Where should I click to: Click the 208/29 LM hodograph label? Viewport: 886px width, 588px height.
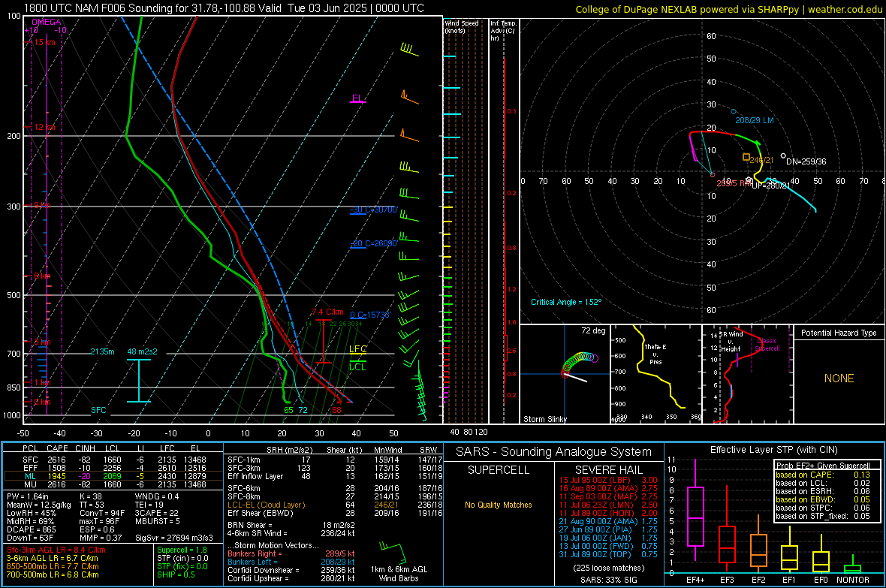[x=755, y=120]
